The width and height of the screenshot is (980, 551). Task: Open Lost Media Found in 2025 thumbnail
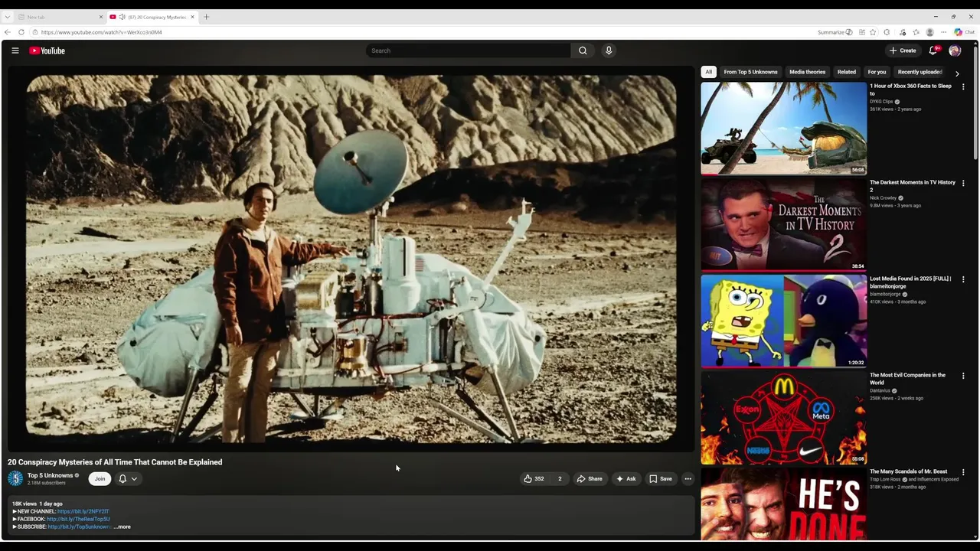pos(783,321)
